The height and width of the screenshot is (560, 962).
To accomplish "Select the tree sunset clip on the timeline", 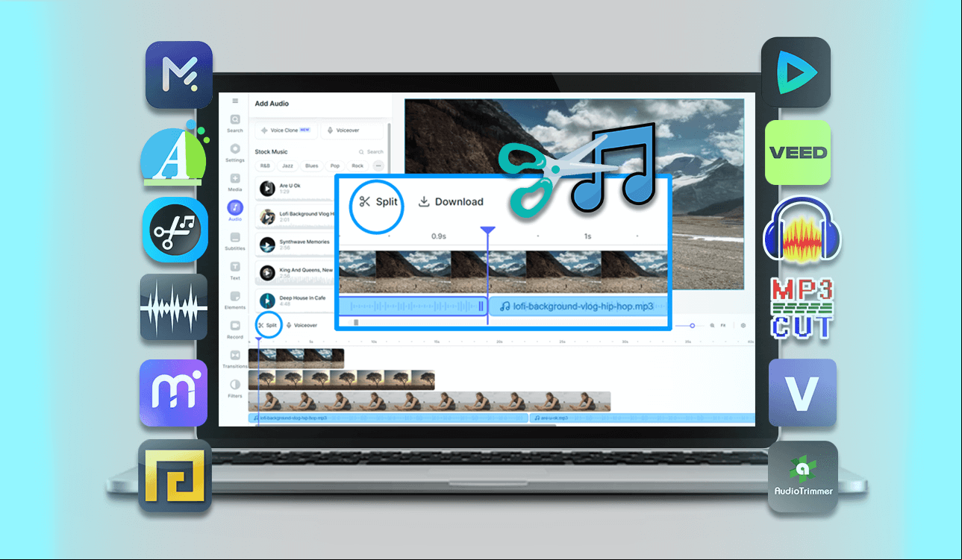I will tap(341, 380).
